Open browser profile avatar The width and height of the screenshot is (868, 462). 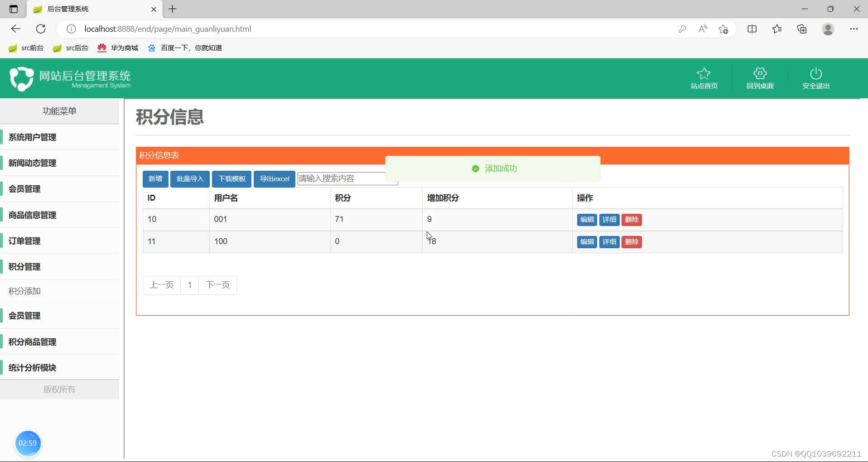828,29
